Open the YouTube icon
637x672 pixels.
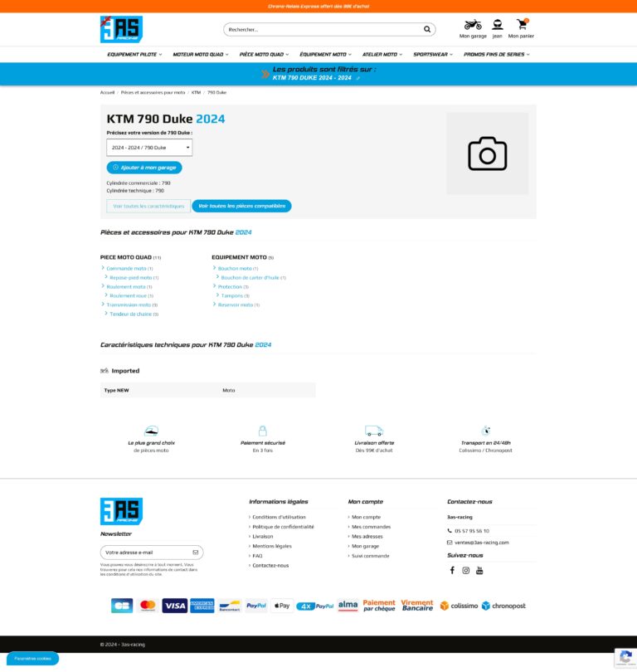pyautogui.click(x=479, y=570)
